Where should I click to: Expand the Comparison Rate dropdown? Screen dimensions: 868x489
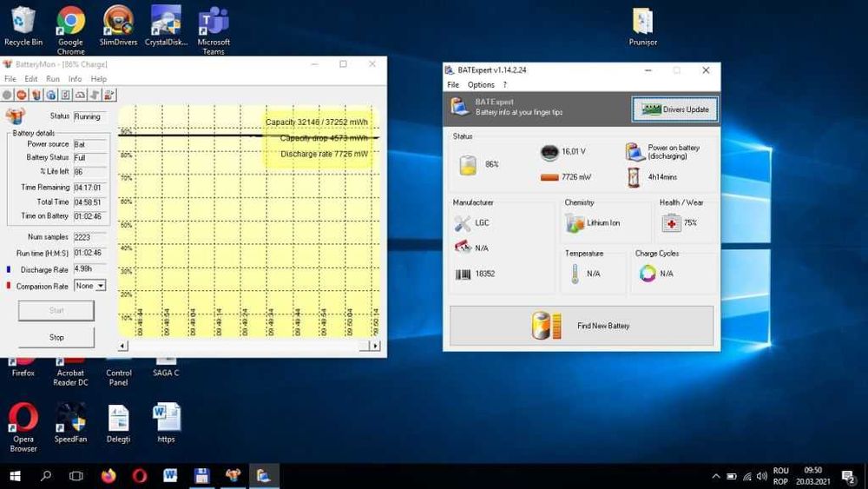[101, 286]
